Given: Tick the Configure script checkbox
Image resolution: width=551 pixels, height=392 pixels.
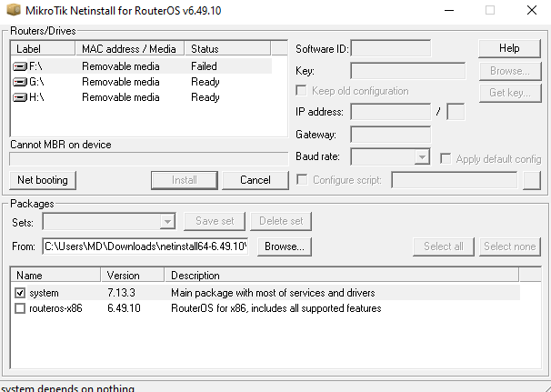Looking at the screenshot, I should click(302, 180).
